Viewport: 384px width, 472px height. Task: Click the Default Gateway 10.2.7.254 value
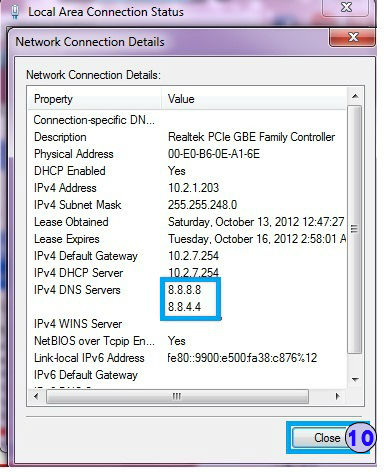click(193, 256)
